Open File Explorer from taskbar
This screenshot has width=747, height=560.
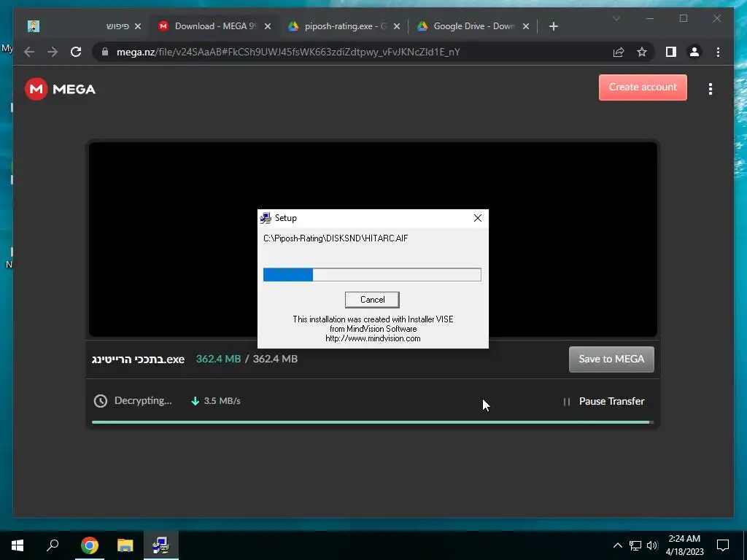click(x=125, y=545)
